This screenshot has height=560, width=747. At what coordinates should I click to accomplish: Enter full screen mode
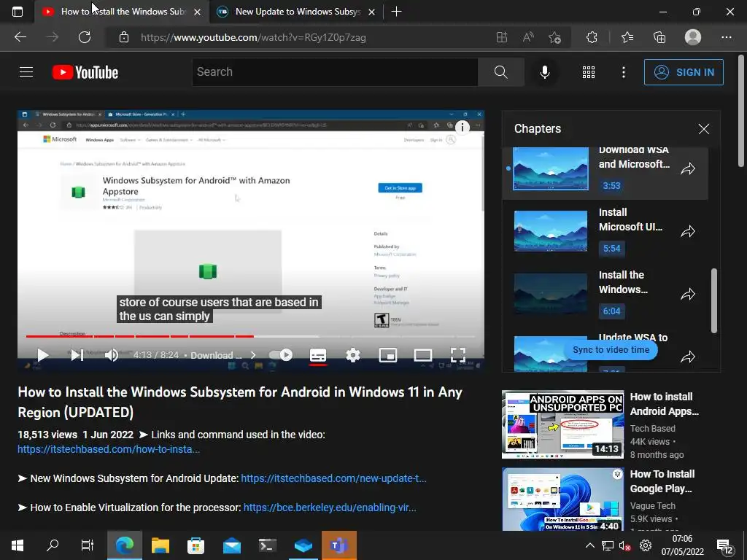click(x=458, y=355)
